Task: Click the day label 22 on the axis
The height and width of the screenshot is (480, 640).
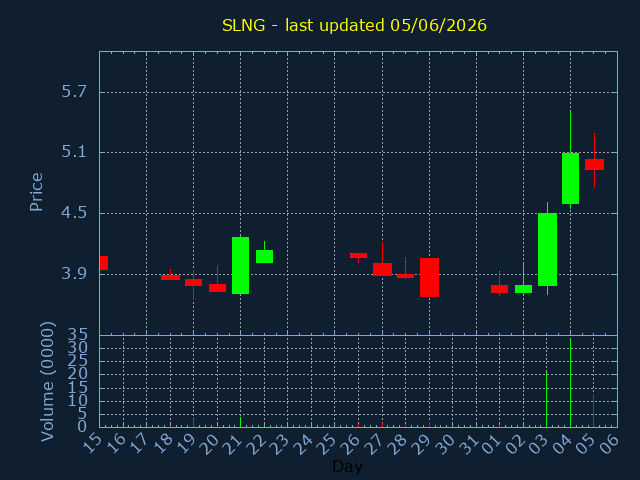Action: click(260, 444)
